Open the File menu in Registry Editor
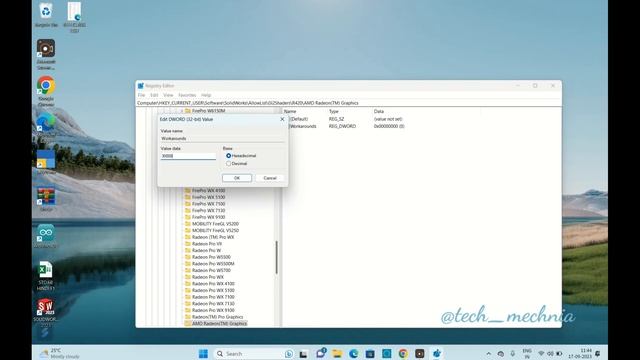This screenshot has width=640, height=360. click(x=141, y=95)
